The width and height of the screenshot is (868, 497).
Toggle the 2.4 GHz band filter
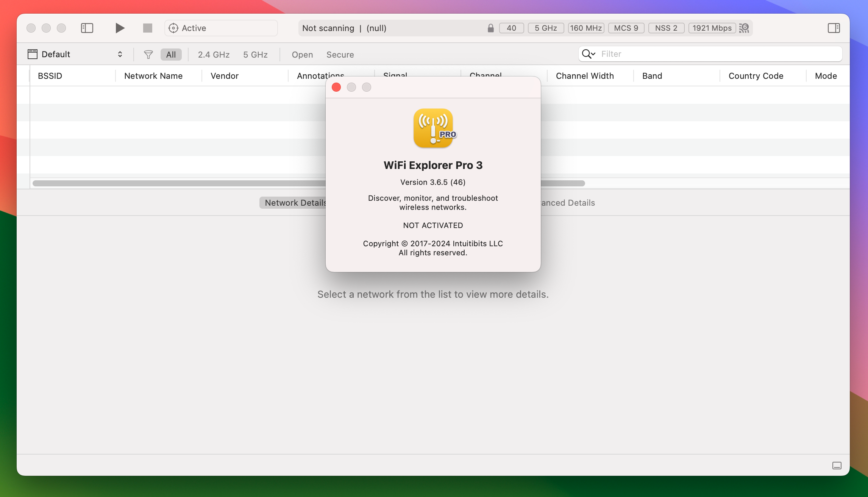tap(214, 54)
